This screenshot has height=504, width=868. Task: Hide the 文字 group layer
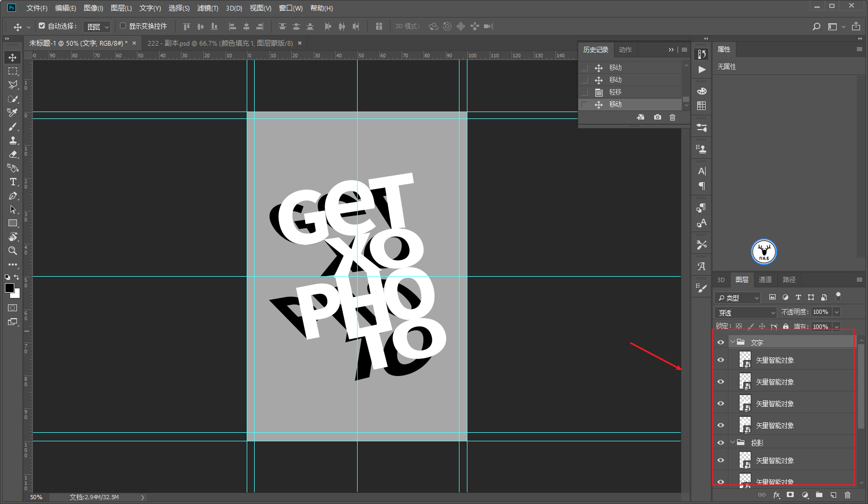[x=721, y=342]
